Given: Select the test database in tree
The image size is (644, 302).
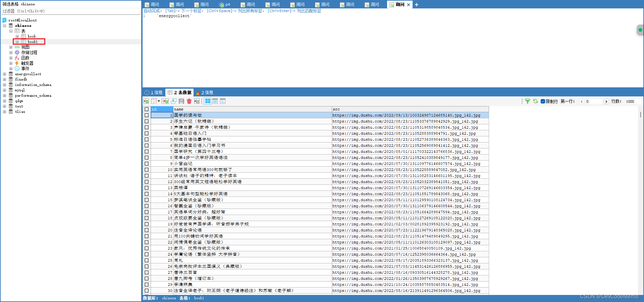Looking at the screenshot, I should [19, 106].
